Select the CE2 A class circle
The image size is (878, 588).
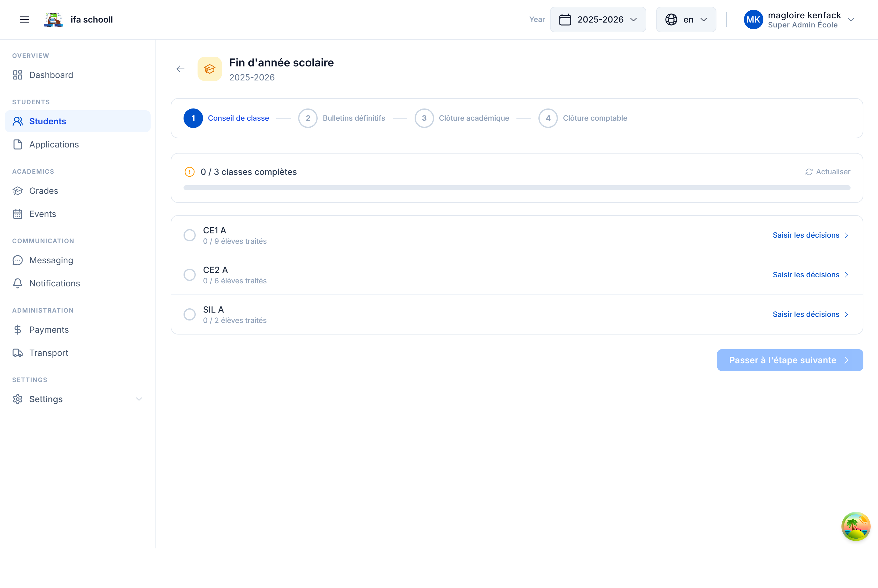point(190,275)
